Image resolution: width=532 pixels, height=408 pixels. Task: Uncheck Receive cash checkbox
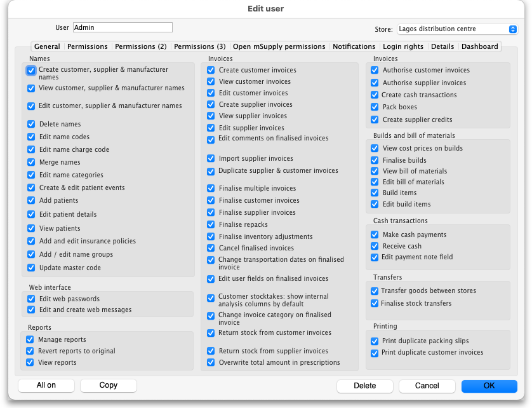[375, 246]
